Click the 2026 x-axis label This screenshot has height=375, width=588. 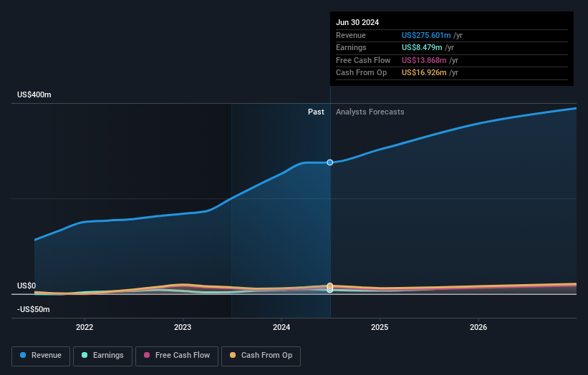click(x=478, y=328)
